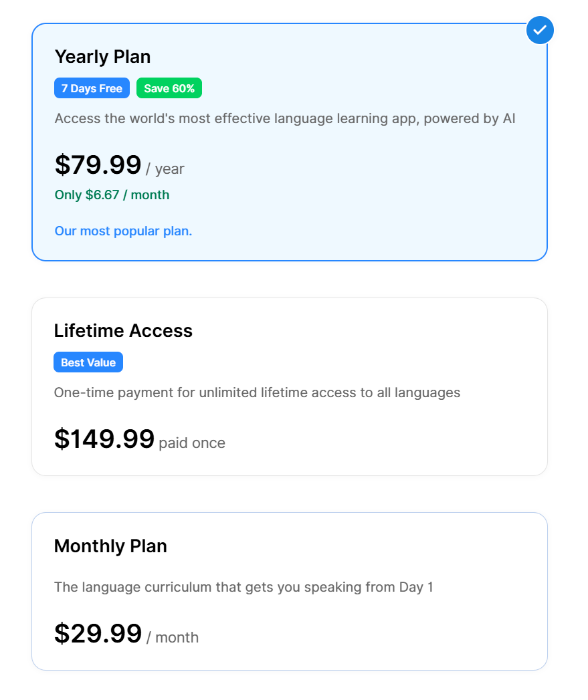Click the one-time payment description text
The width and height of the screenshot is (588, 700).
pyautogui.click(x=257, y=392)
